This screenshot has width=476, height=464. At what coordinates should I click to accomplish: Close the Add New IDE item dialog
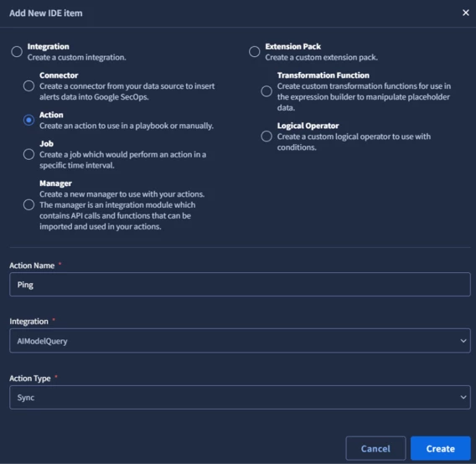pos(465,13)
